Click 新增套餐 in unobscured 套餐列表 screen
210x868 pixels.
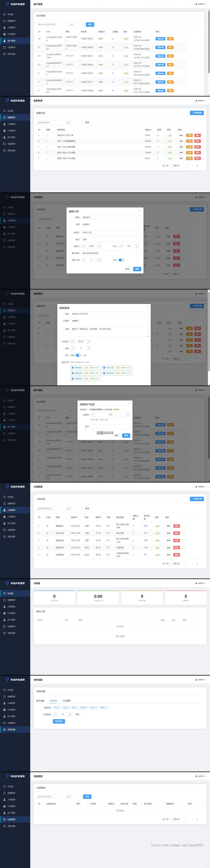[x=197, y=113]
